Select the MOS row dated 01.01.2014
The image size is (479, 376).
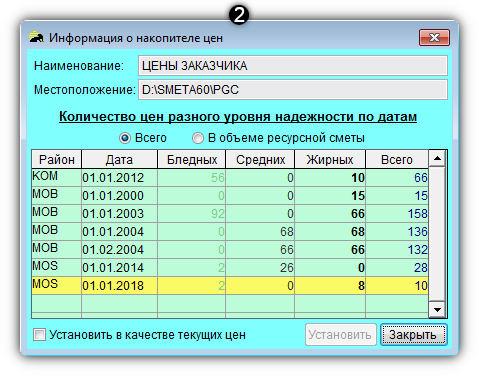pos(230,267)
